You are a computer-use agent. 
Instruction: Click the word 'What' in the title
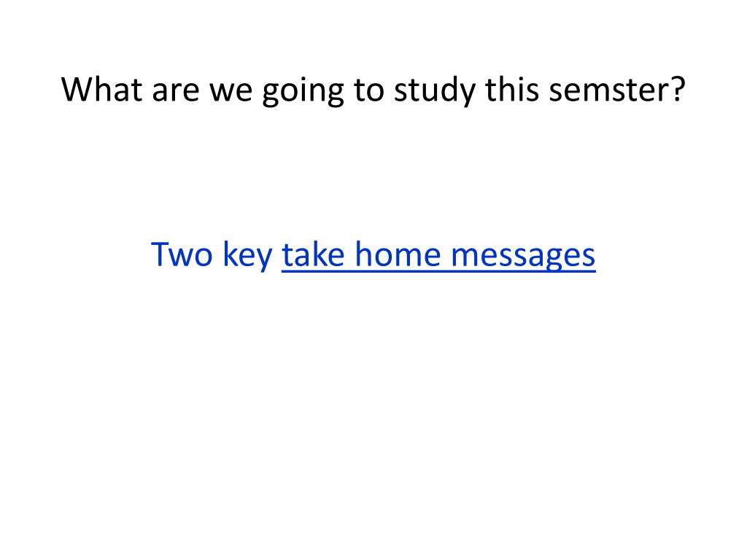coord(101,89)
